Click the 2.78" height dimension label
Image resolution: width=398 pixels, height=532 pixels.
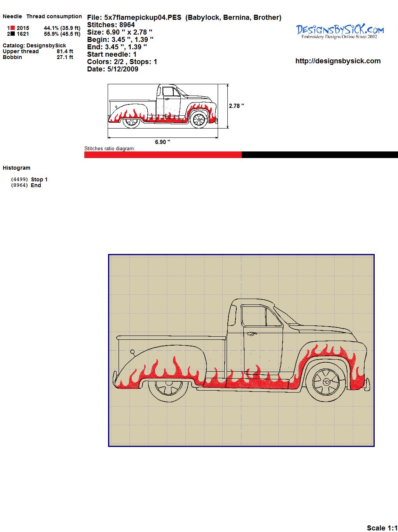click(236, 106)
